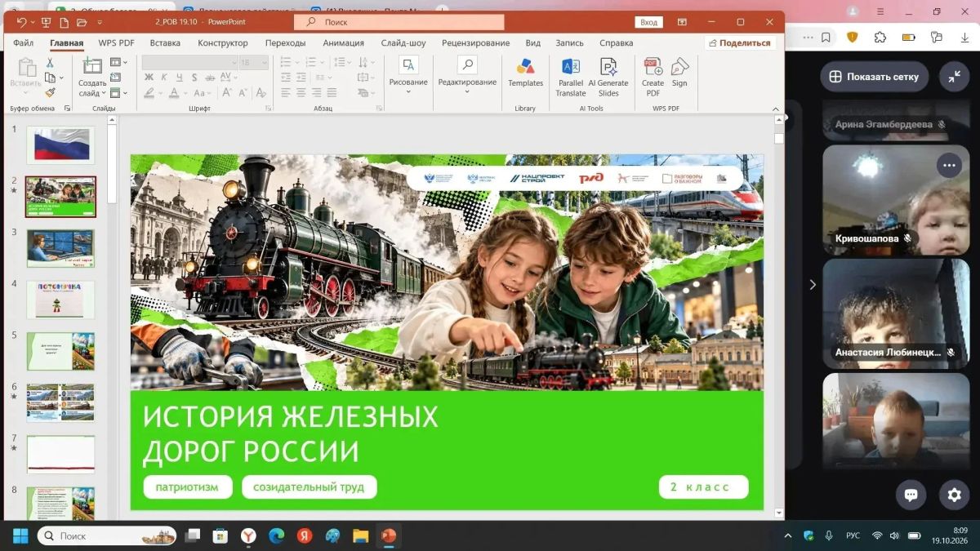Clear all formatting icon in Шрифт
The width and height of the screenshot is (980, 551).
261,93
